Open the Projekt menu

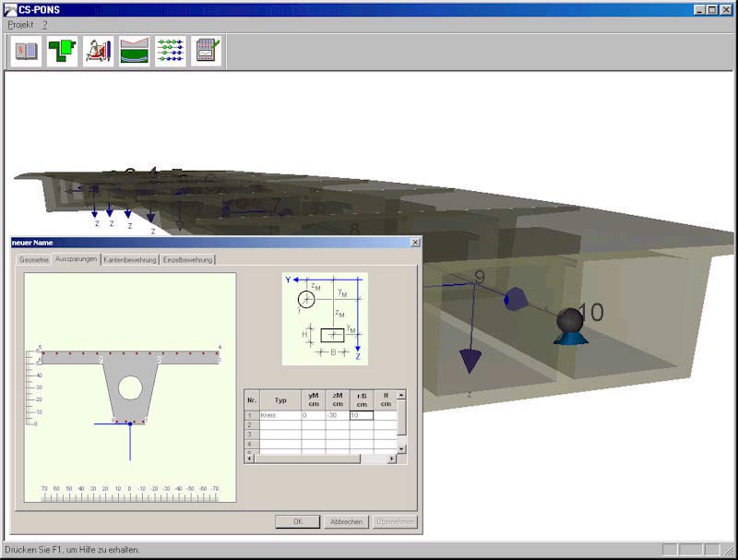pyautogui.click(x=20, y=24)
